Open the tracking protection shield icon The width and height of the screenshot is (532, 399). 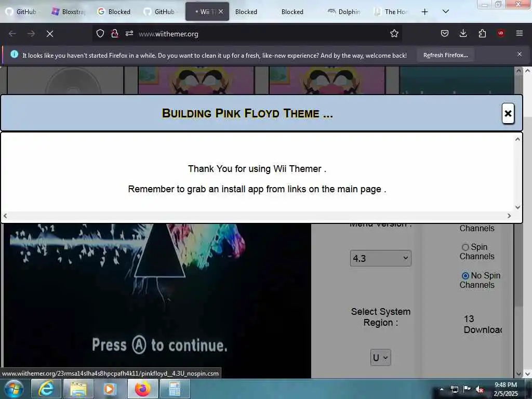[100, 33]
